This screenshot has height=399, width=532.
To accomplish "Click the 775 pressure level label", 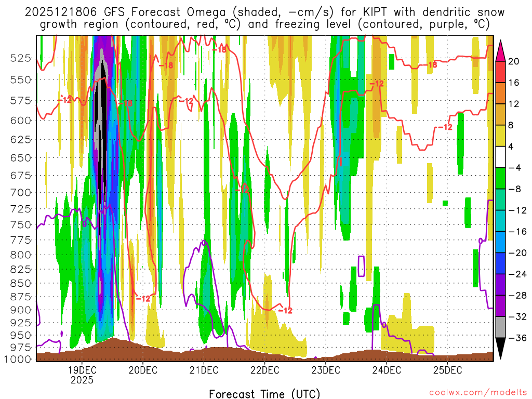I will (x=21, y=240).
